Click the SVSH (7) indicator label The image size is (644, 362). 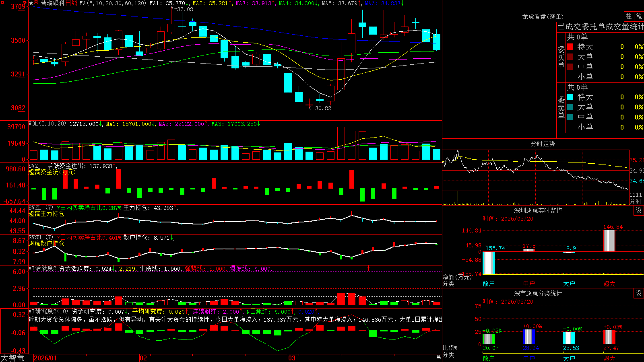pos(41,237)
